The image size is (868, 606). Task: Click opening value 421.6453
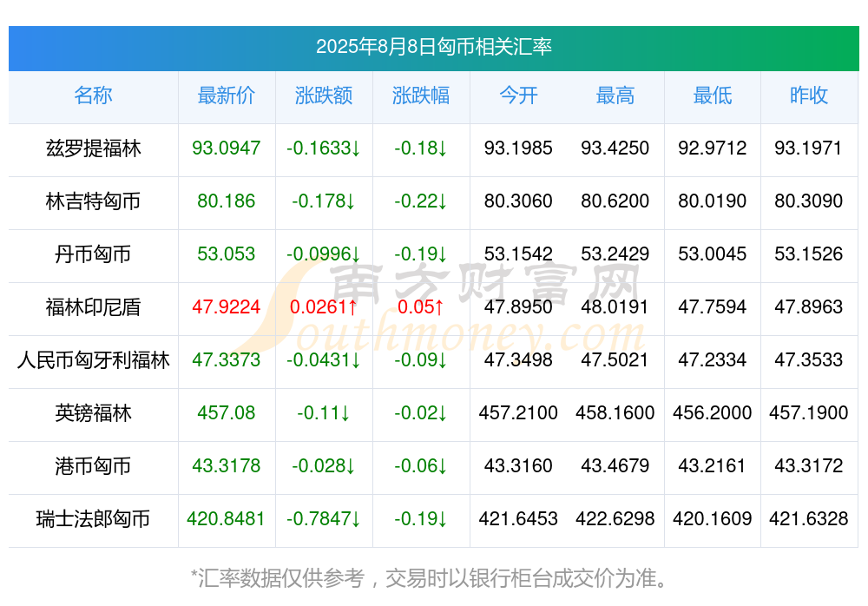point(518,519)
